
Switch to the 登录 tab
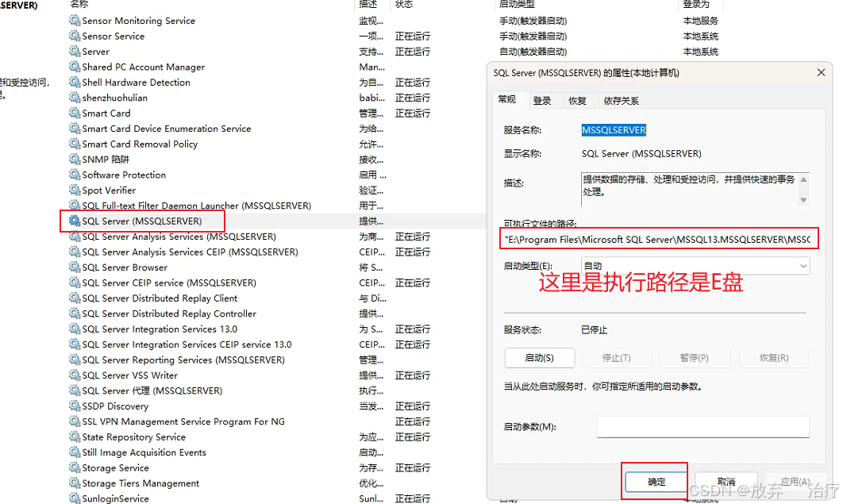(542, 101)
